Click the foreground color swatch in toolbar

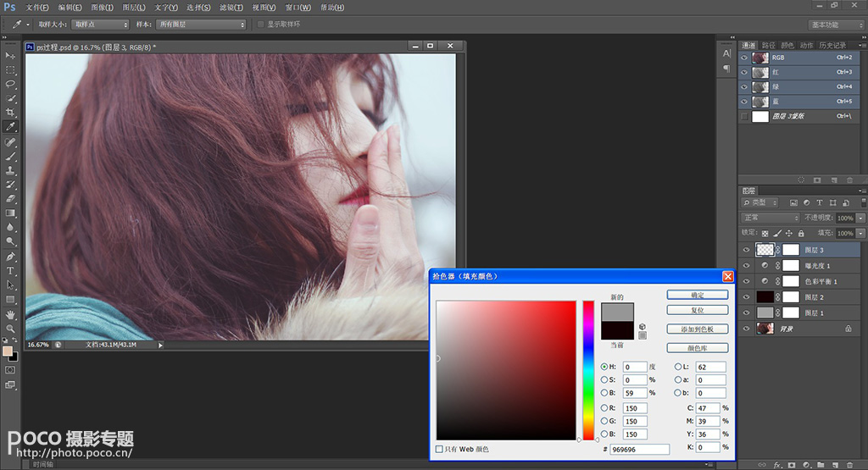tap(7, 351)
